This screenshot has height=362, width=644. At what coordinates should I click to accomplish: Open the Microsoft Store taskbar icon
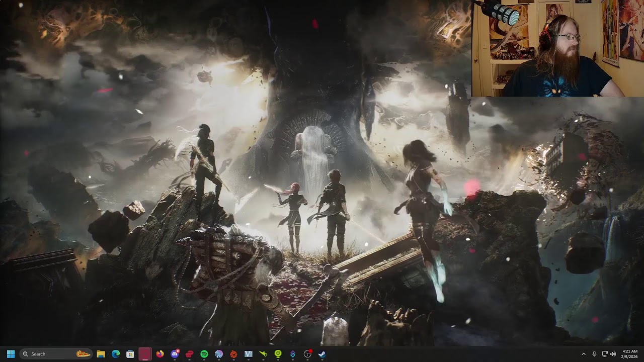point(130,354)
